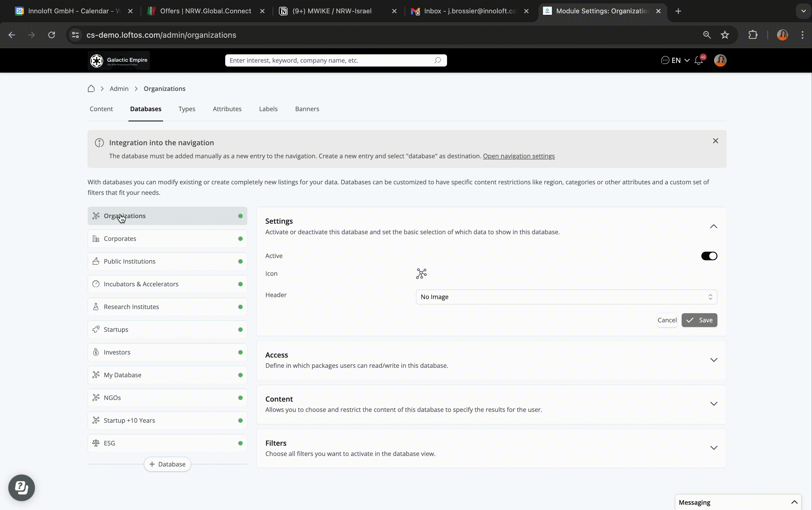Switch to the Attributes tab
812x510 pixels.
[227, 109]
